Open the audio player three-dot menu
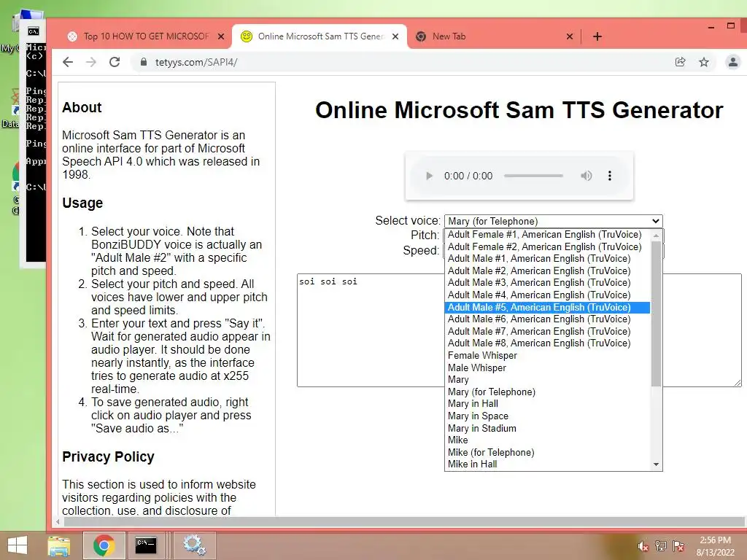 coord(609,176)
